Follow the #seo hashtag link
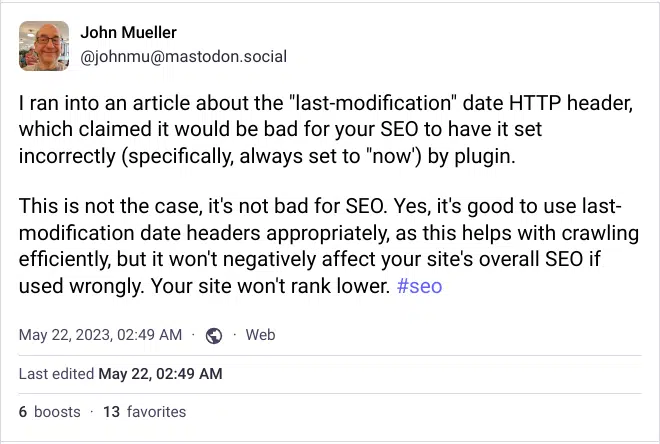This screenshot has width=660, height=444. click(x=419, y=286)
